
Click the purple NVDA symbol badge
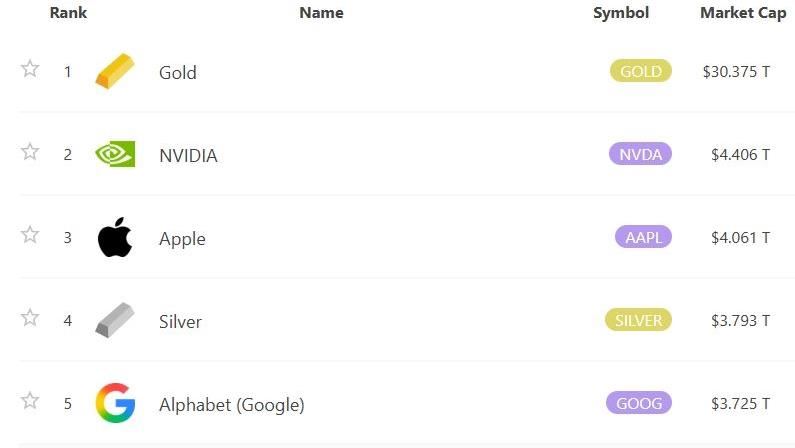[640, 154]
